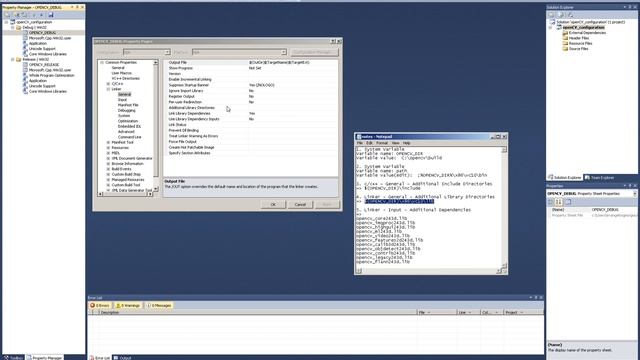Click Link Library Dependencies property row
Screen dimensions: 640x360
pyautogui.click(x=251, y=113)
